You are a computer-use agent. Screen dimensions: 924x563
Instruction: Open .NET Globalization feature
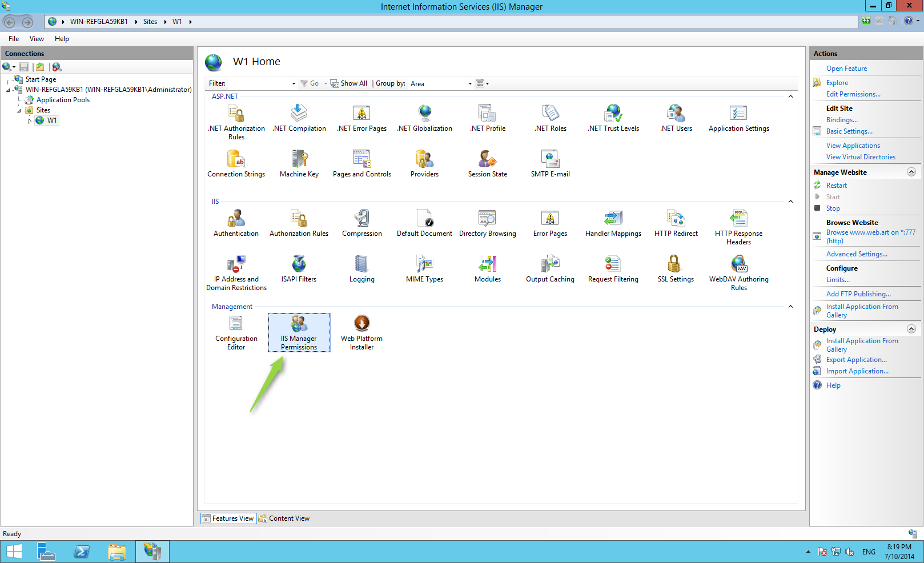coord(425,118)
